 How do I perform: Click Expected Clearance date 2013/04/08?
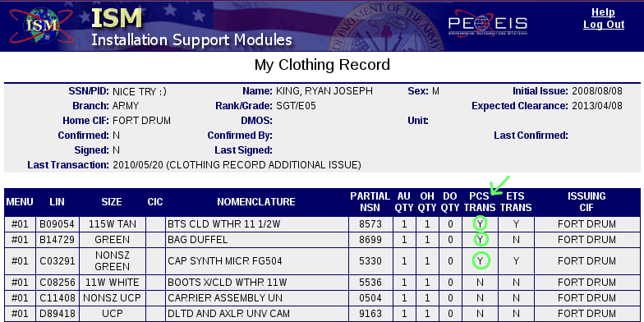[597, 106]
